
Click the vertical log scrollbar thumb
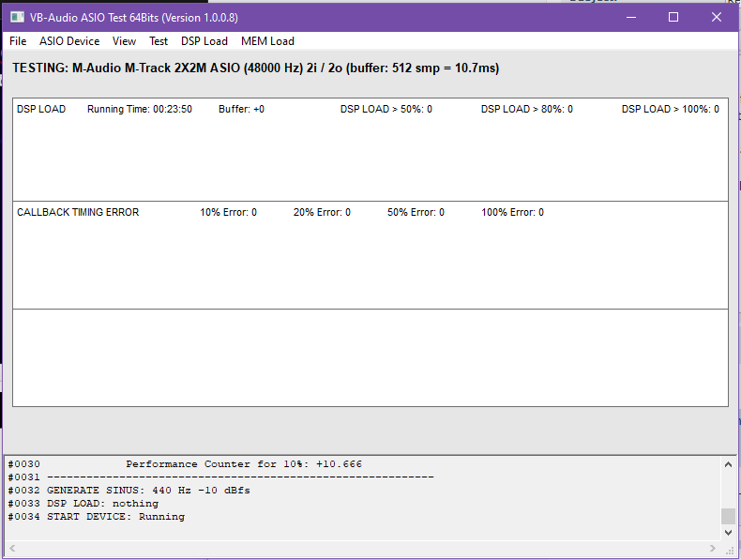pyautogui.click(x=728, y=516)
